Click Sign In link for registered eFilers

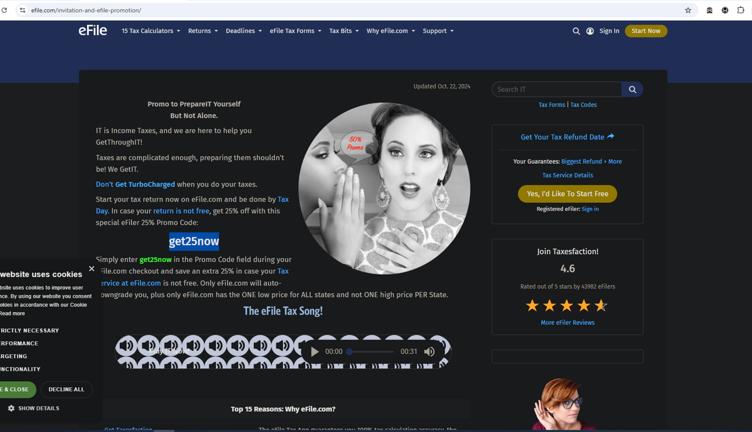[590, 209]
